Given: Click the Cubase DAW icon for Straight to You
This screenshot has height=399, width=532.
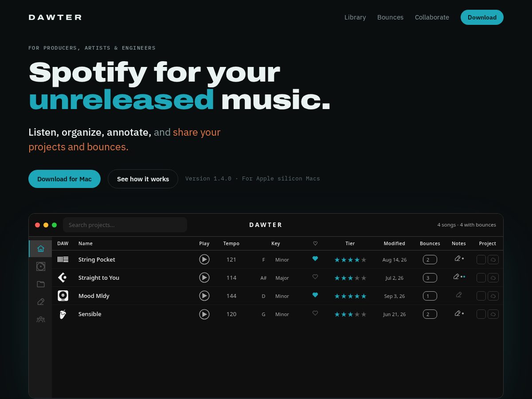Looking at the screenshot, I should point(63,278).
